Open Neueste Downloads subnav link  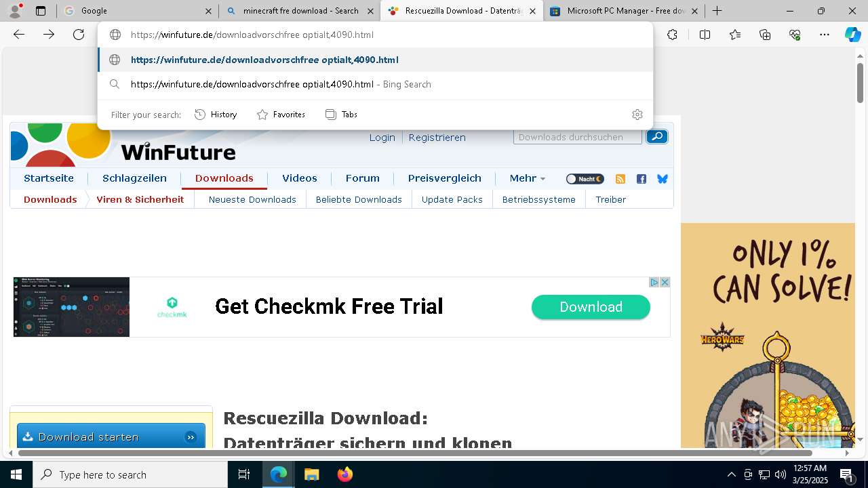252,199
